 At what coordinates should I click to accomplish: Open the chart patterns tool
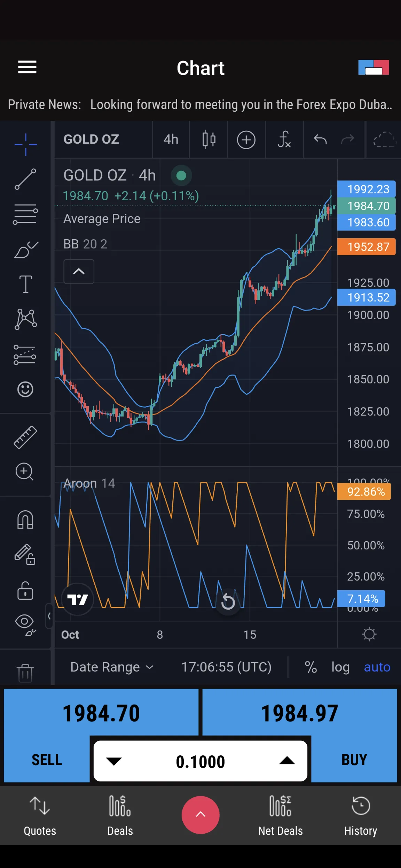pos(25,319)
